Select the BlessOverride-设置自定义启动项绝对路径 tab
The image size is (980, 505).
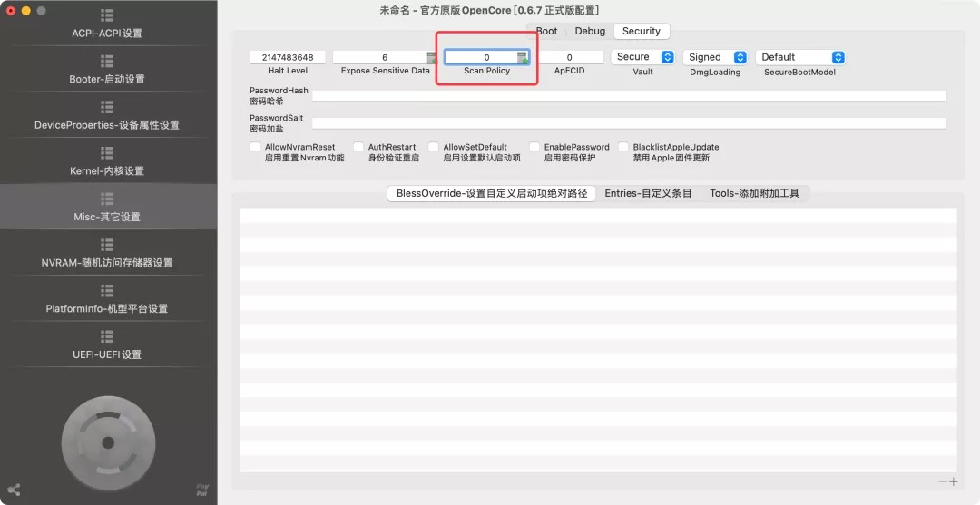[x=492, y=193]
